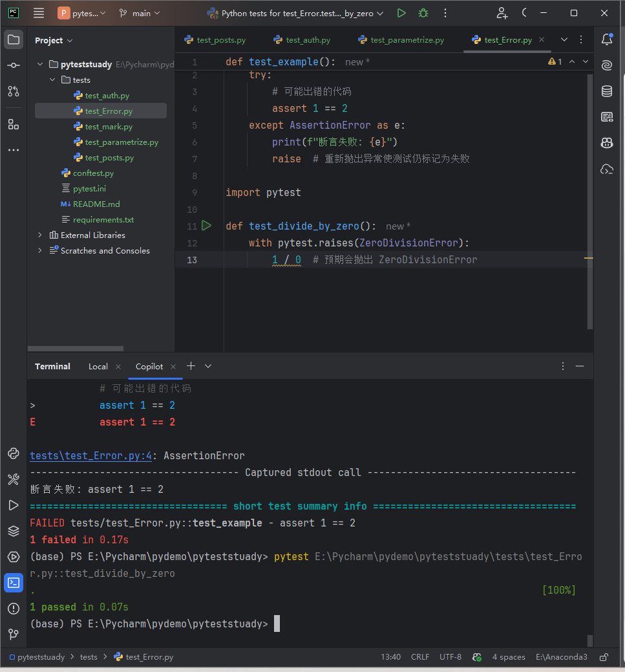Open the Problems tool window
The image size is (625, 672).
(x=14, y=609)
